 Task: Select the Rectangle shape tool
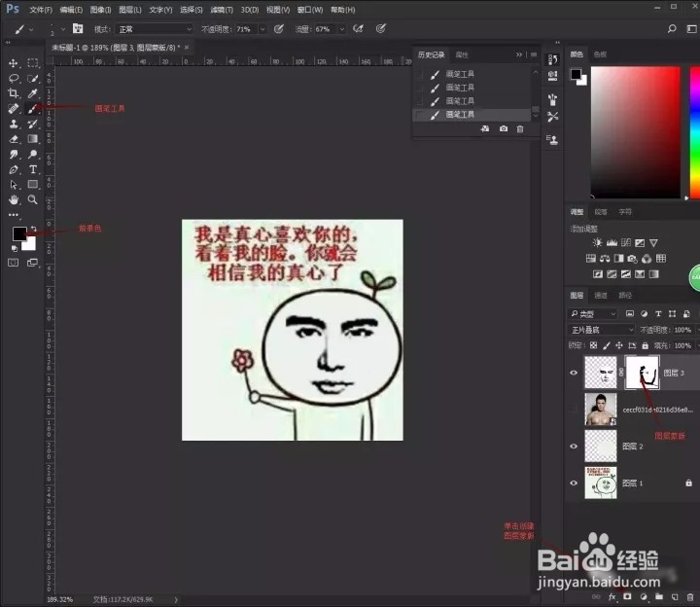pos(33,185)
